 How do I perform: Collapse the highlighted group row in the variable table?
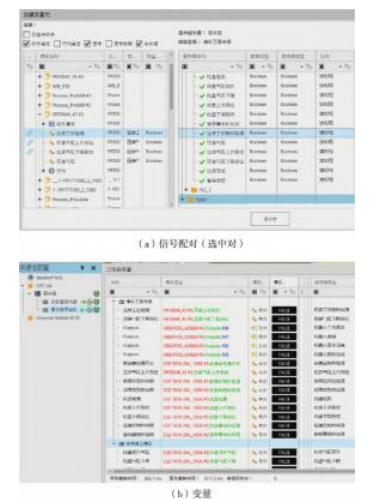[114, 444]
